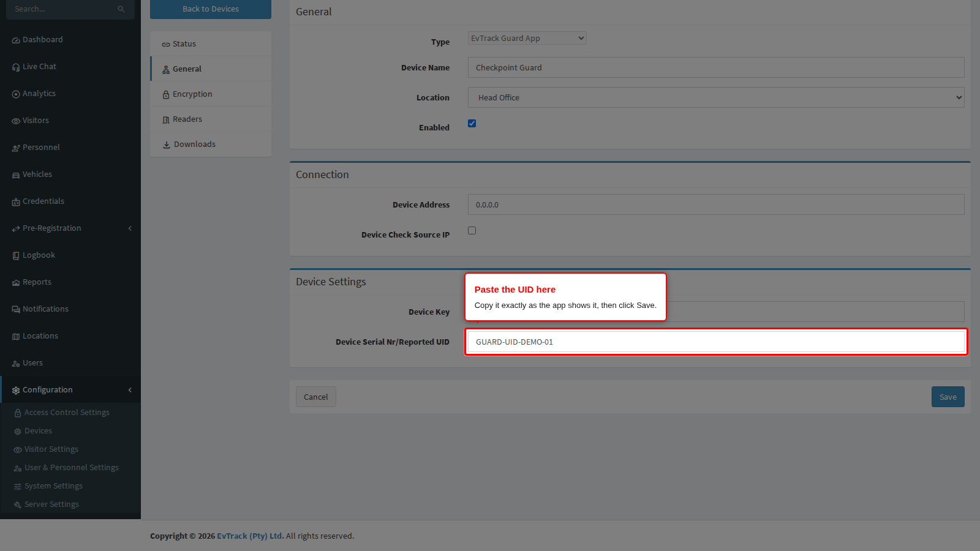Open the Readers tab
The image size is (980, 551).
click(x=211, y=119)
